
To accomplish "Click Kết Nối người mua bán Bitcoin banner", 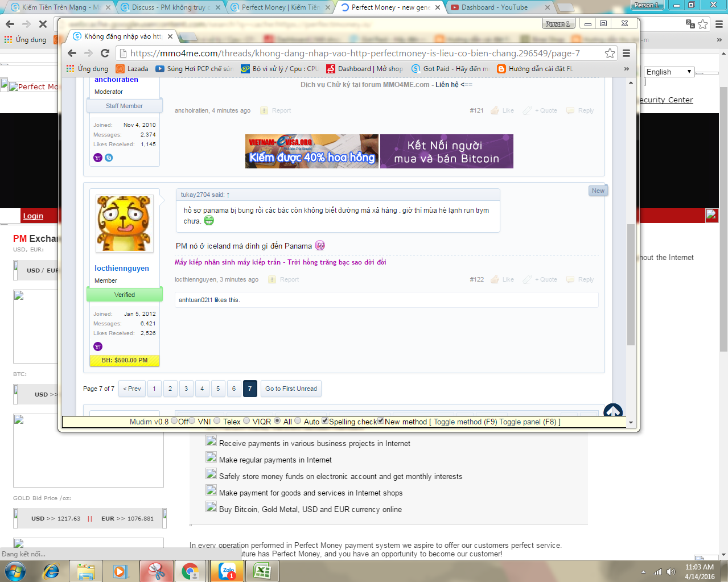I will pyautogui.click(x=447, y=151).
